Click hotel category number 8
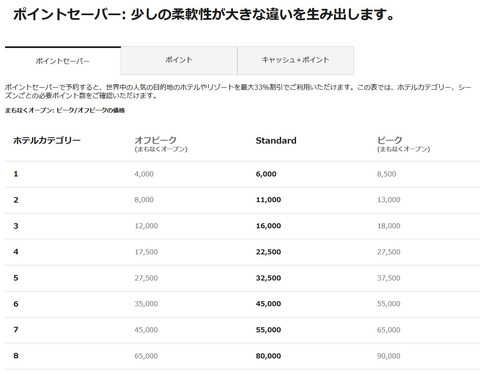Screen dimensions: 480x374 pyautogui.click(x=16, y=356)
